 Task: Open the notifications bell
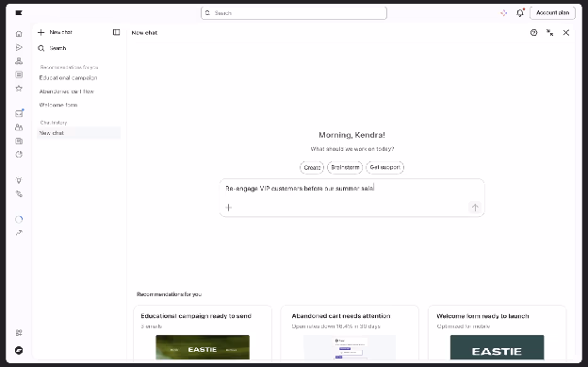[x=520, y=13]
